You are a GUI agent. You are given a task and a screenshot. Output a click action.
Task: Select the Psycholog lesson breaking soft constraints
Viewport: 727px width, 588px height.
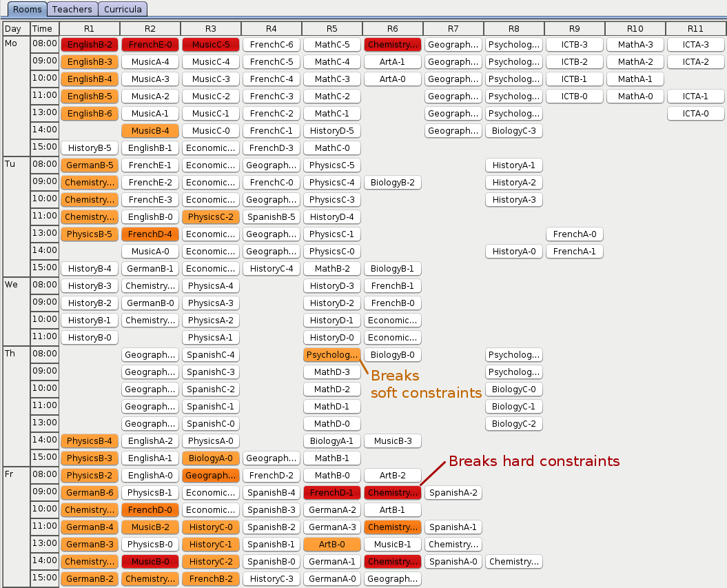(331, 354)
